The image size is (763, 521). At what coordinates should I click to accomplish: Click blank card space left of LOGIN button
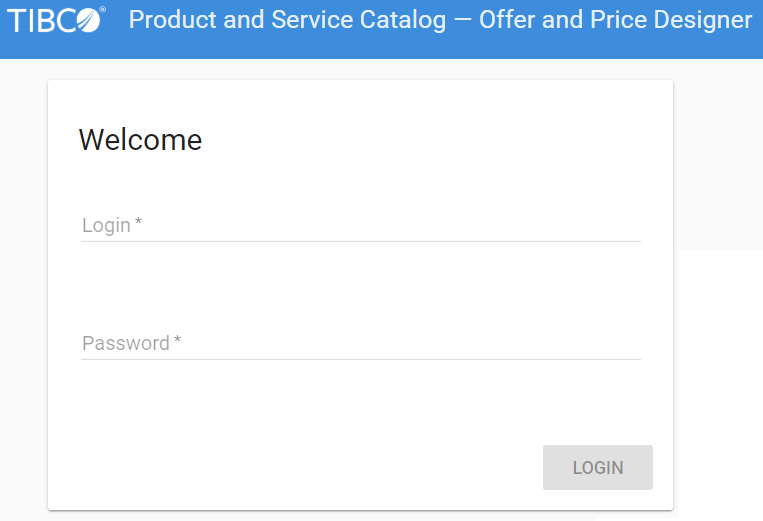point(300,467)
